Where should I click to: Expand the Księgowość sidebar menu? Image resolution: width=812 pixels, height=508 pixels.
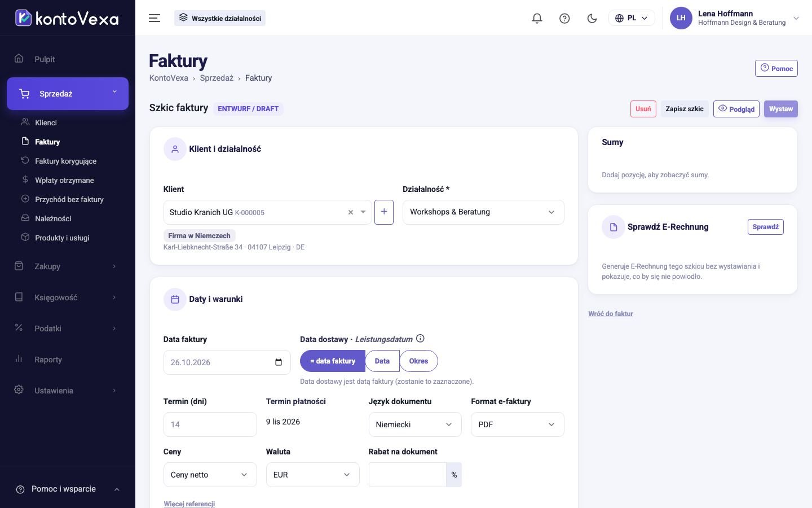pos(68,297)
